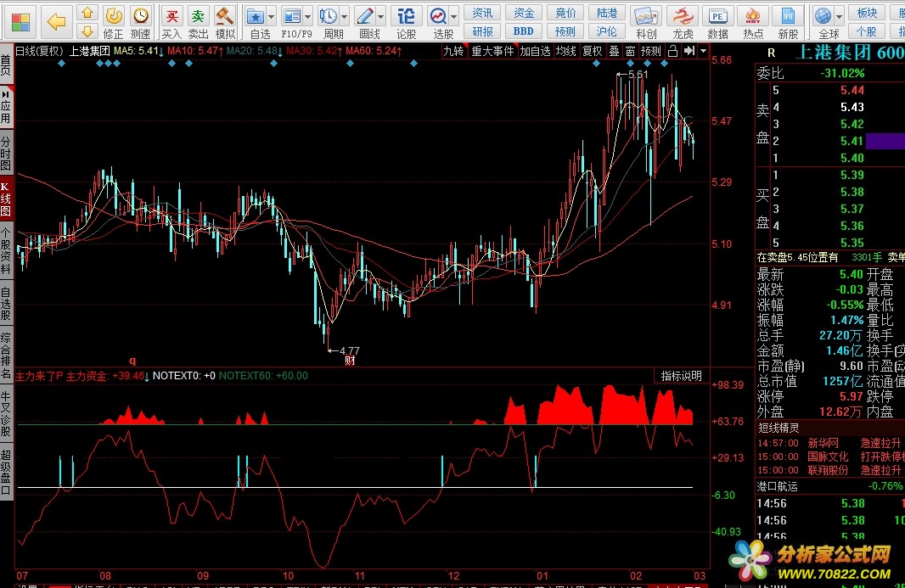Toggle 预测 in the chart toolbar

[650, 52]
